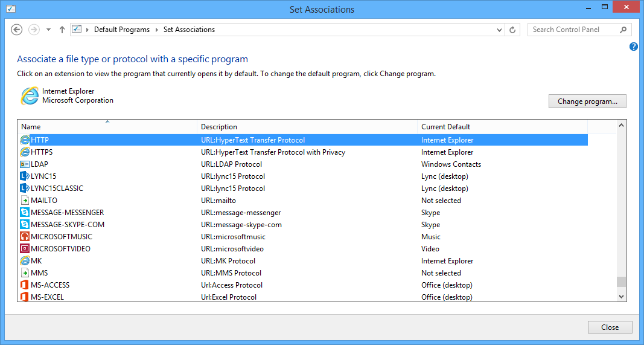
Task: Refresh the Set Associations list
Action: (x=512, y=30)
